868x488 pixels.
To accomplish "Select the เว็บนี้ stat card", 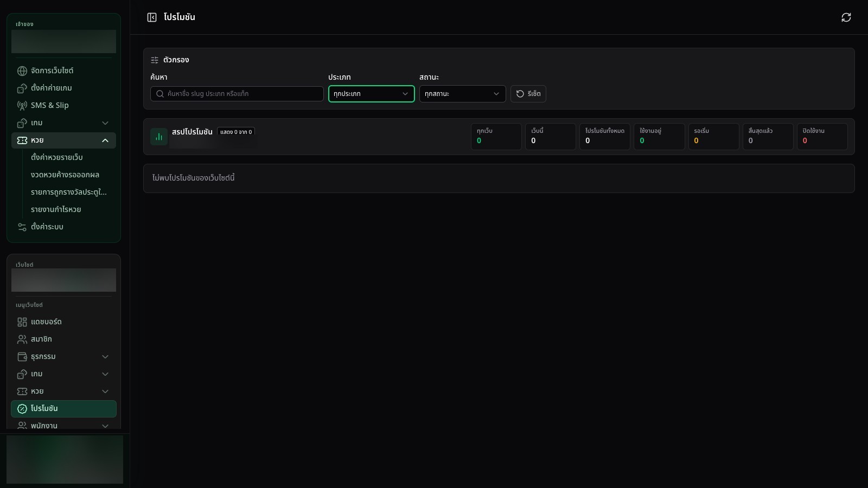I will (551, 137).
